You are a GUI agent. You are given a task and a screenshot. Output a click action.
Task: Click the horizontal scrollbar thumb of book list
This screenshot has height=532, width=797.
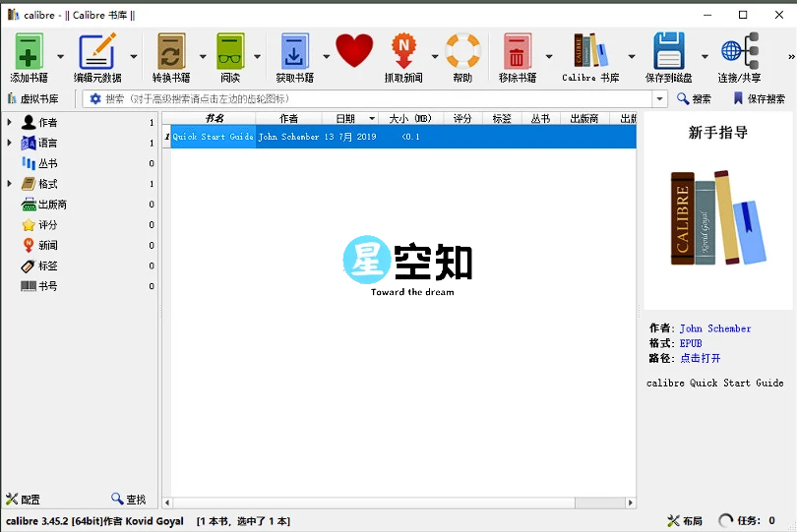point(374,502)
